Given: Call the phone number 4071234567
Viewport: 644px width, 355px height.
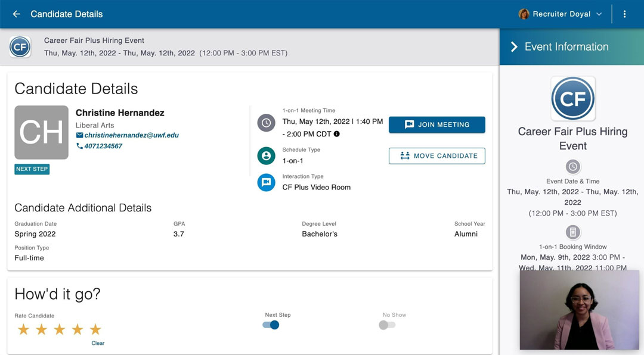Looking at the screenshot, I should click(x=103, y=146).
